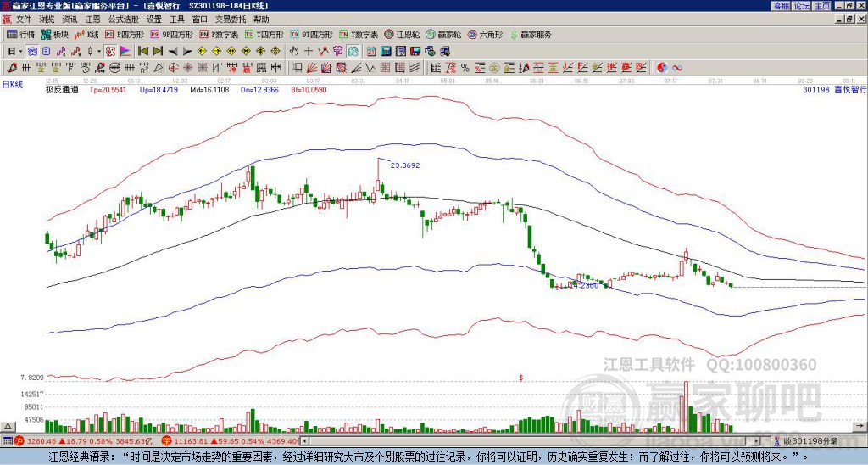The width and height of the screenshot is (868, 465).
Task: Click the blue infinity wave icon
Action: tap(677, 68)
